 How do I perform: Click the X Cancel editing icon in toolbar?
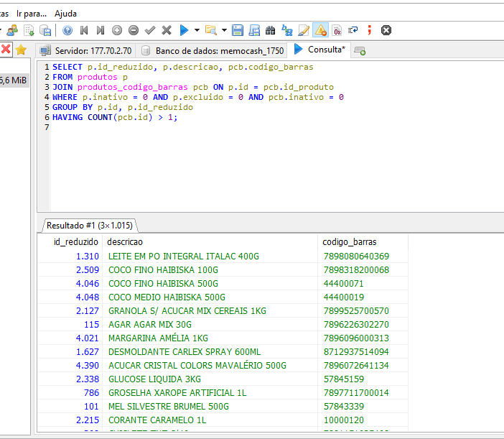pyautogui.click(x=167, y=30)
